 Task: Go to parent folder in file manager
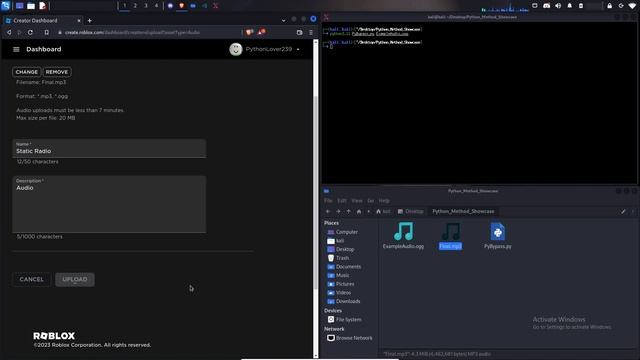(x=349, y=211)
